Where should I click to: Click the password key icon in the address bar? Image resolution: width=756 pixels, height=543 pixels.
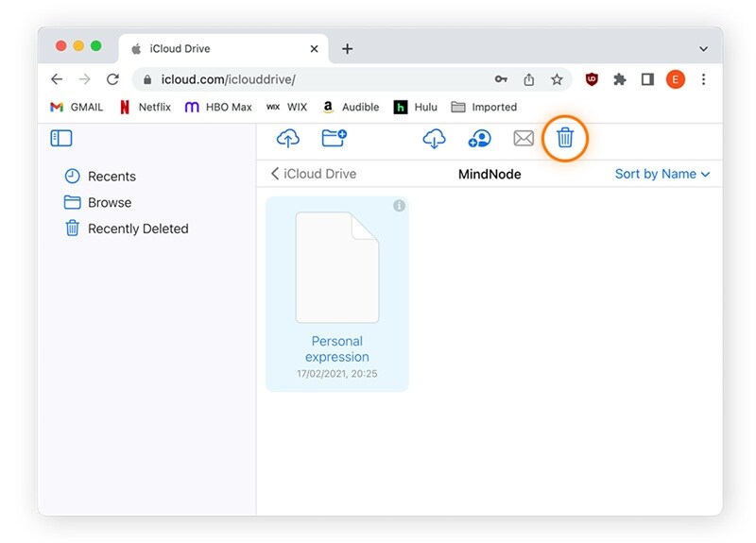coord(501,79)
